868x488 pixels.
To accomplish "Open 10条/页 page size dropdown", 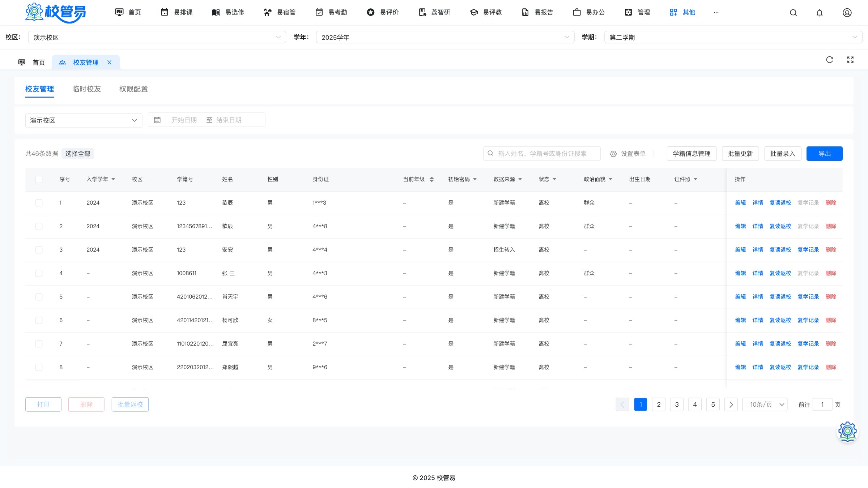I will coord(765,404).
